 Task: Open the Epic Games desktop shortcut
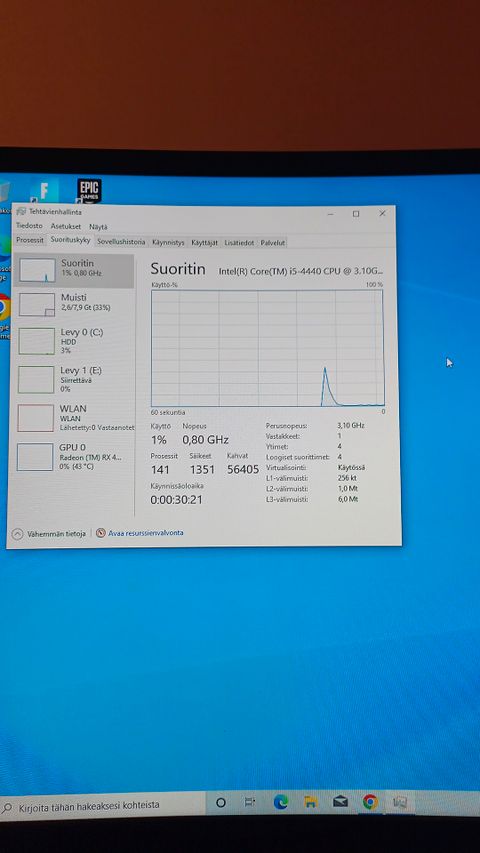pyautogui.click(x=89, y=191)
